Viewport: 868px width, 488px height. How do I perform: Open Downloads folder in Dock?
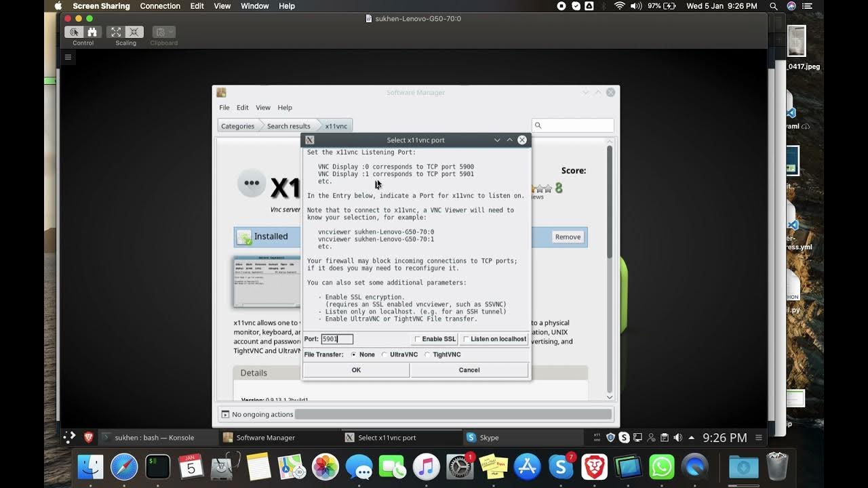click(743, 466)
